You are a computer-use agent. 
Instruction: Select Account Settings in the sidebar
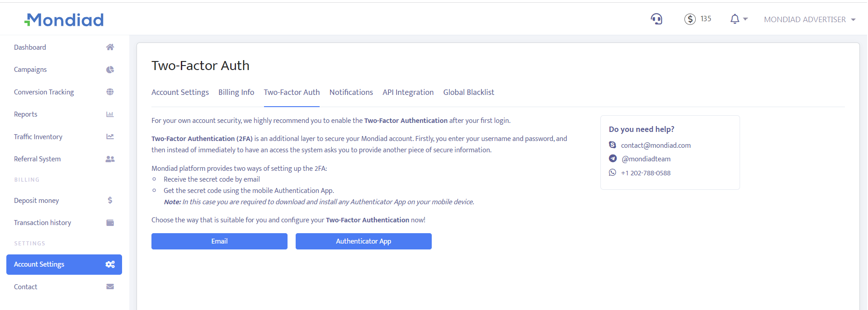(x=64, y=264)
